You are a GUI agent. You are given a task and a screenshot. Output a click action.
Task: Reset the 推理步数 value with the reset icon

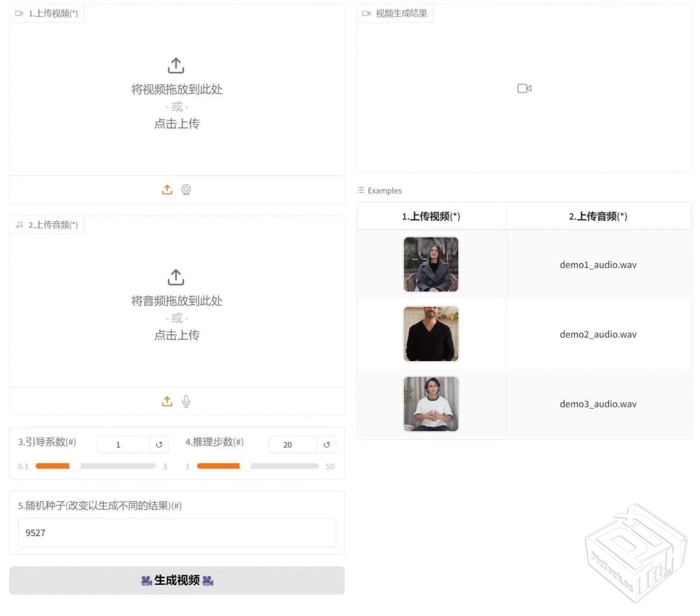(326, 444)
